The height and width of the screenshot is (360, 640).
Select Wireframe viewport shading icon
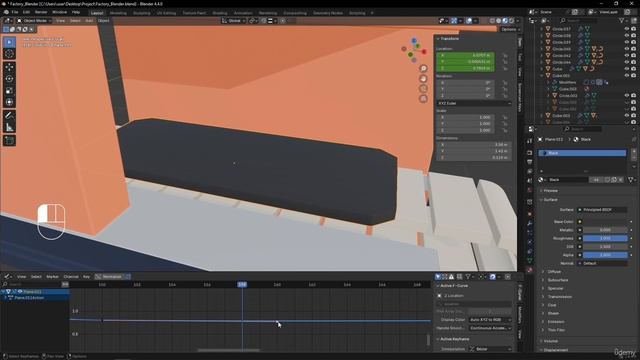(x=492, y=21)
